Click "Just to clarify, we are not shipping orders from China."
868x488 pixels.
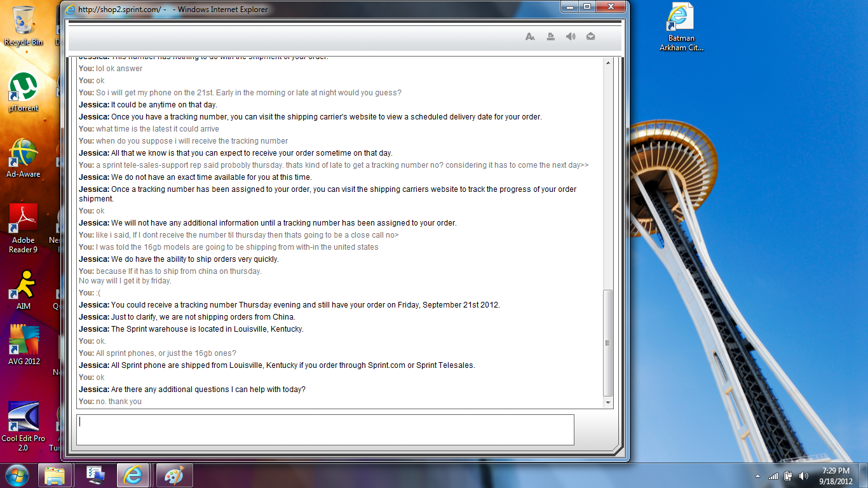click(x=203, y=317)
